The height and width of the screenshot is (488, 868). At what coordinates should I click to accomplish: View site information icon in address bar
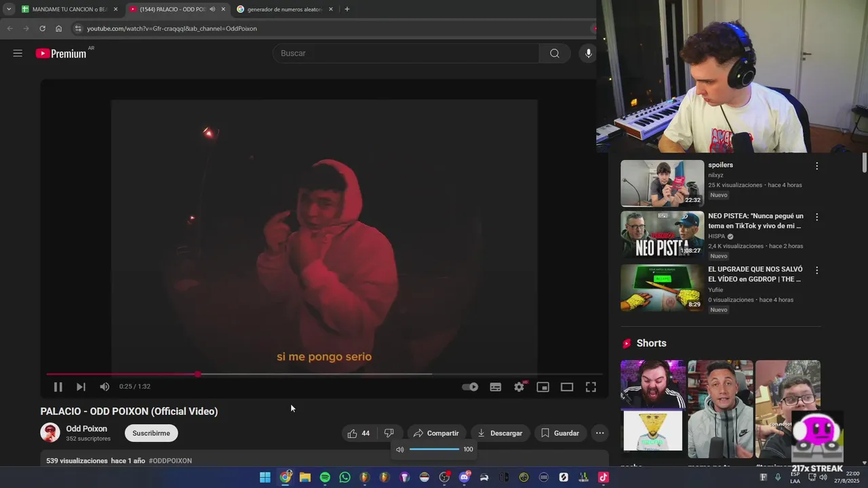78,28
